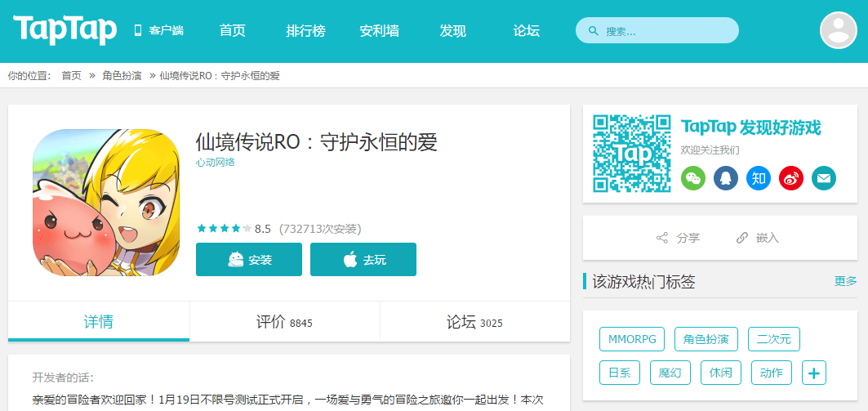Click the Apple 去玩 button
The width and height of the screenshot is (868, 411).
click(x=363, y=259)
